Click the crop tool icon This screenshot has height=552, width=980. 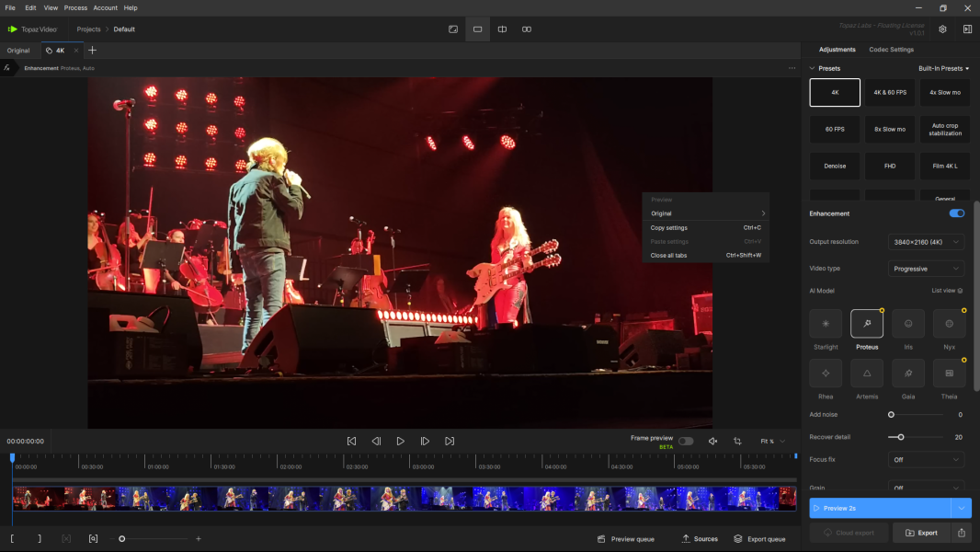point(737,442)
